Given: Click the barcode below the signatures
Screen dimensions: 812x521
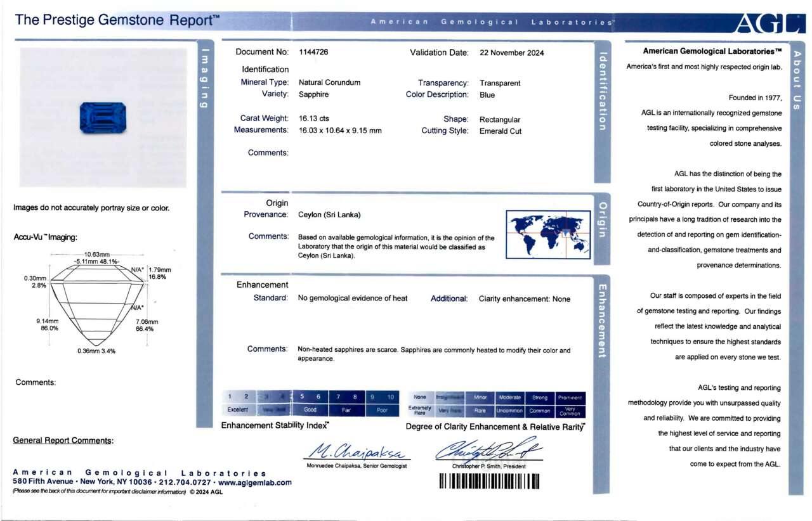Looking at the screenshot, I should [x=488, y=482].
